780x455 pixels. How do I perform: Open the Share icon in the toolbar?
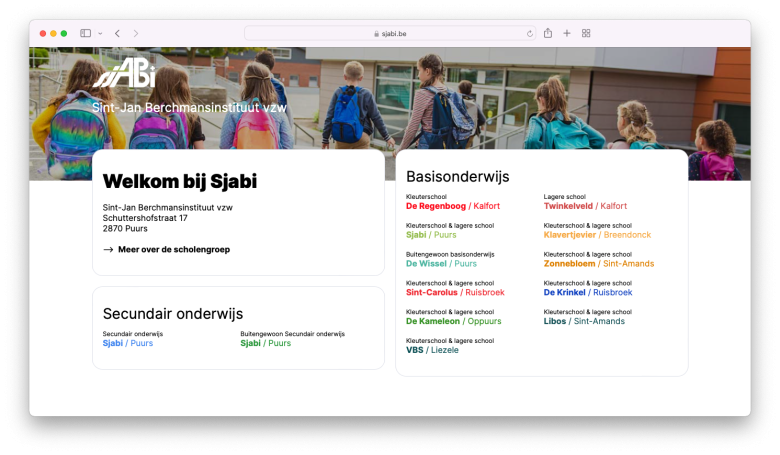pos(548,33)
